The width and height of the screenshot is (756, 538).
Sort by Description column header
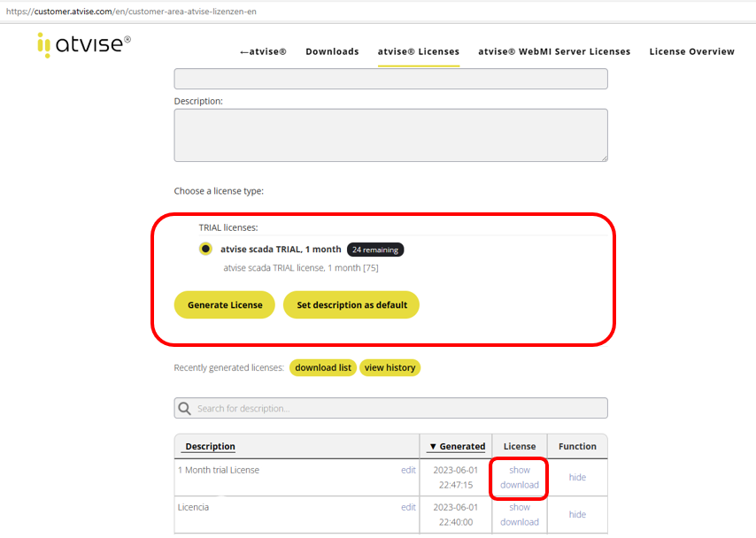[210, 446]
